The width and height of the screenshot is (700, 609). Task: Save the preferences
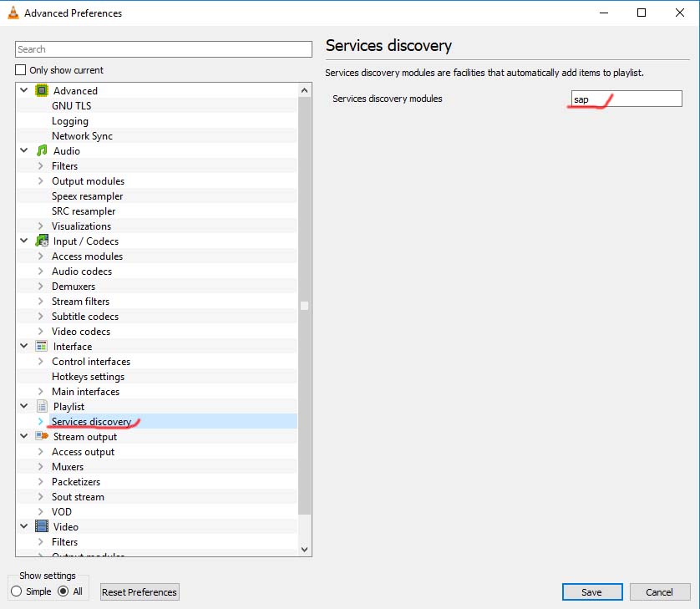(x=592, y=592)
